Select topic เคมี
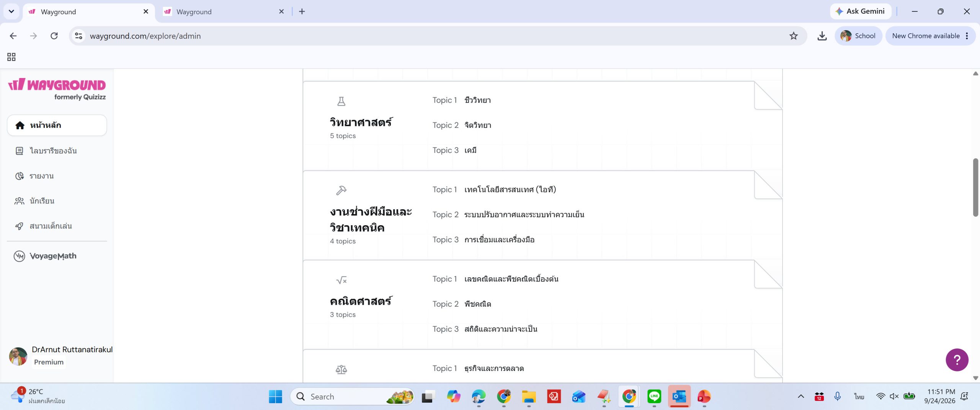980x410 pixels. pyautogui.click(x=470, y=150)
